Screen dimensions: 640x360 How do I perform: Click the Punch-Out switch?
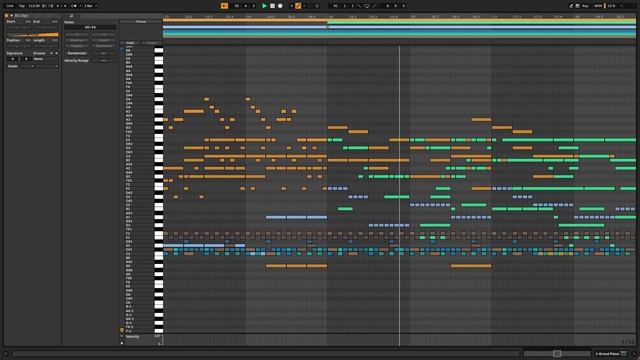(x=373, y=6)
